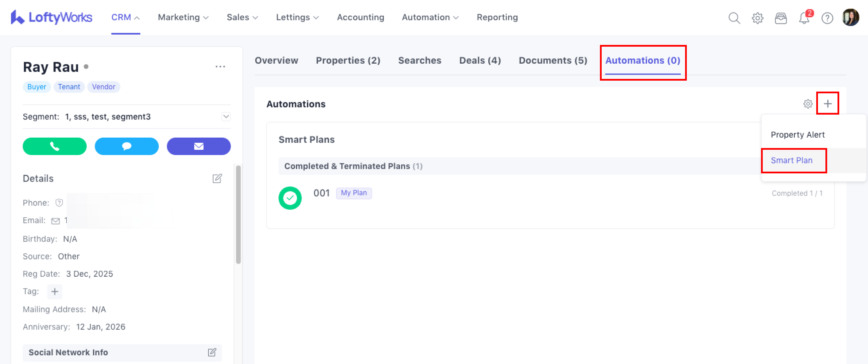Click the help question mark icon
The width and height of the screenshot is (868, 364).
coord(827,18)
